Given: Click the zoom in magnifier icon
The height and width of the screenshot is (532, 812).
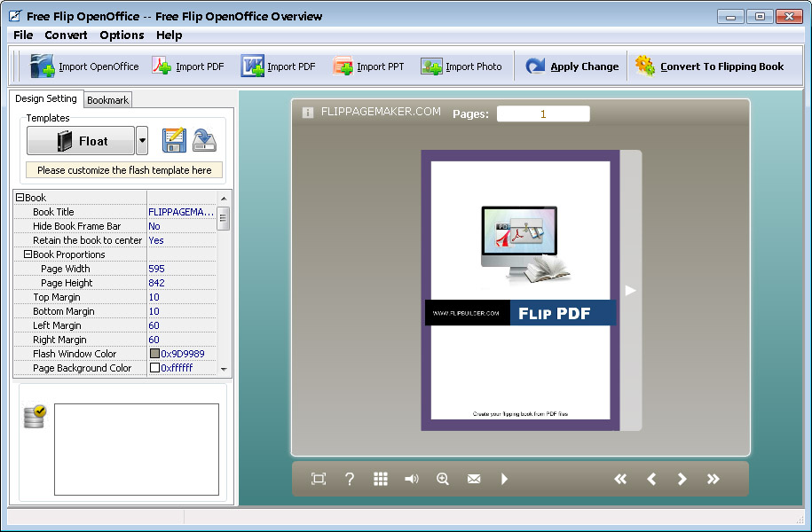Looking at the screenshot, I should point(443,479).
